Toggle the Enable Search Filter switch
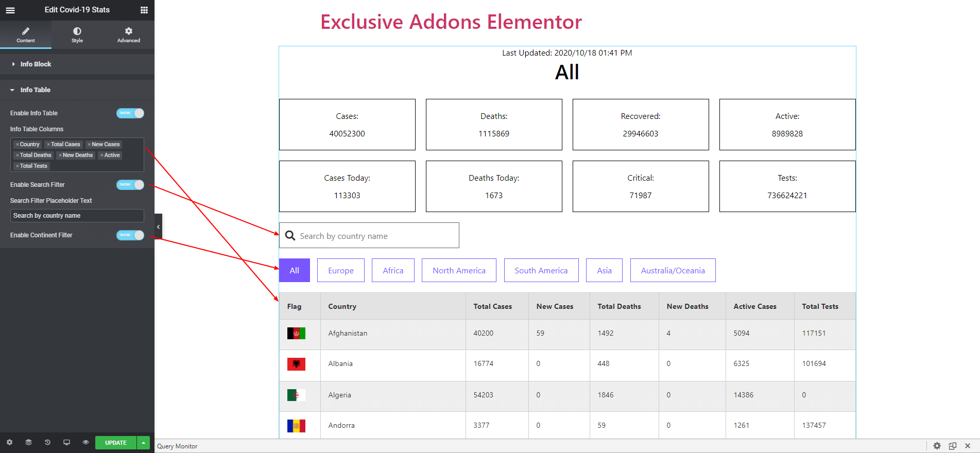The width and height of the screenshot is (980, 453). coord(130,185)
